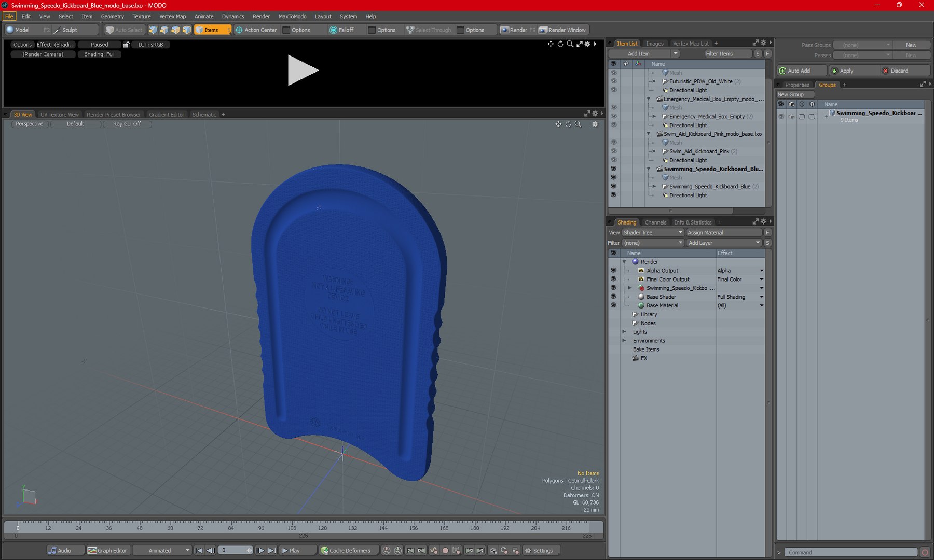Collapse the Render node in Shader Tree

pos(624,262)
